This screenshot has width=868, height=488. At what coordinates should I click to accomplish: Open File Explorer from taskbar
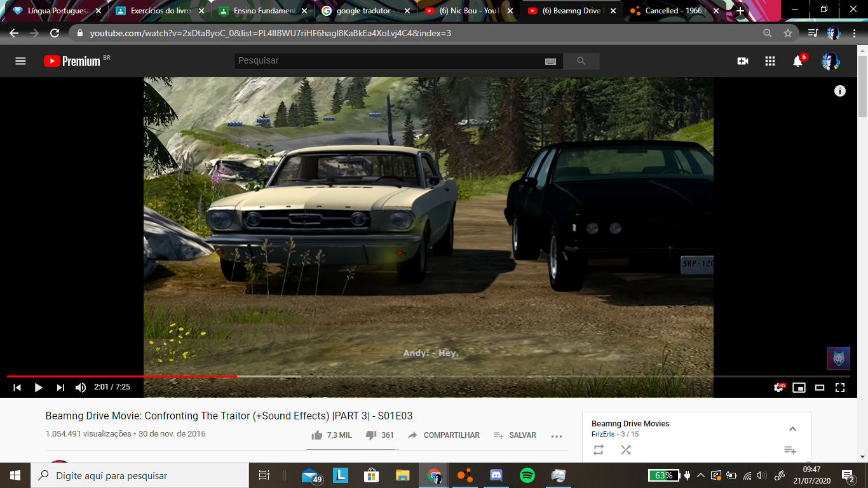(402, 475)
